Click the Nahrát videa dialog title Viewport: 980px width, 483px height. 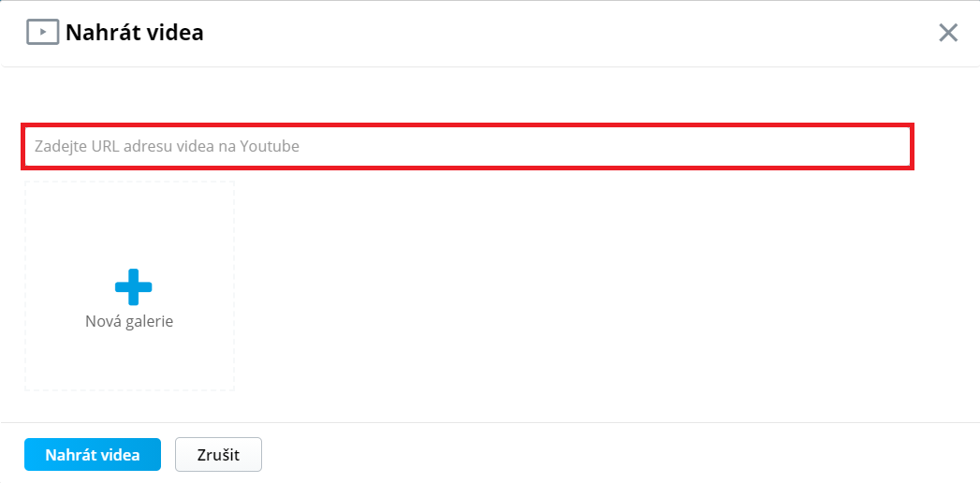click(135, 33)
